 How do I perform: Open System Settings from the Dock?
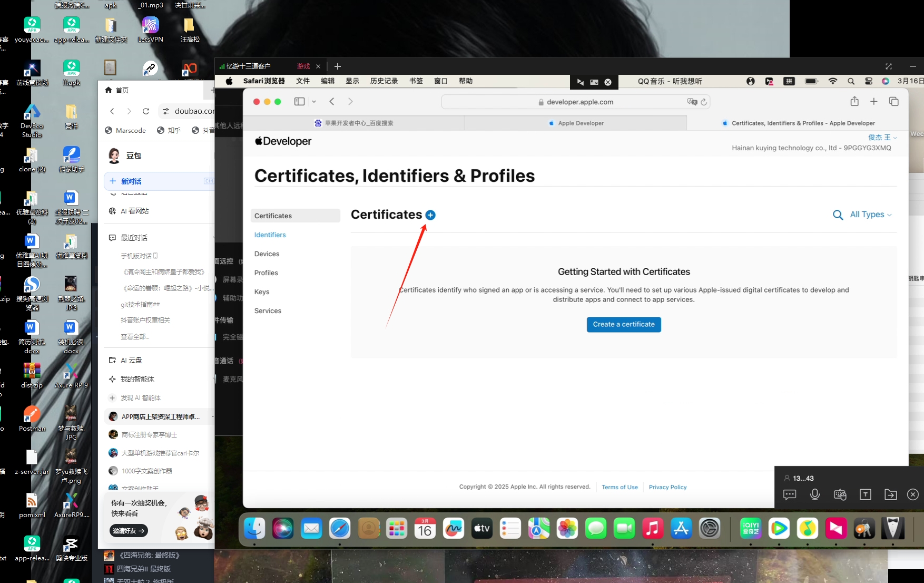point(710,528)
